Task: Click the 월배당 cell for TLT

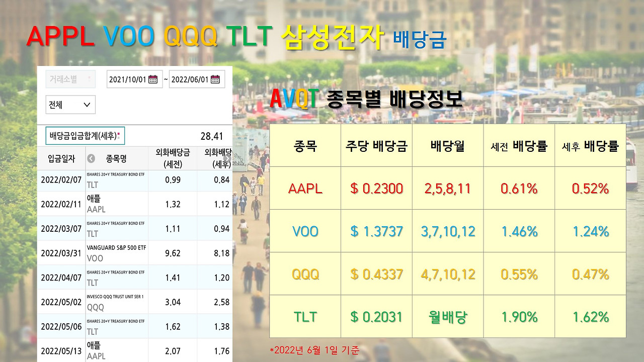Action: coord(448,317)
